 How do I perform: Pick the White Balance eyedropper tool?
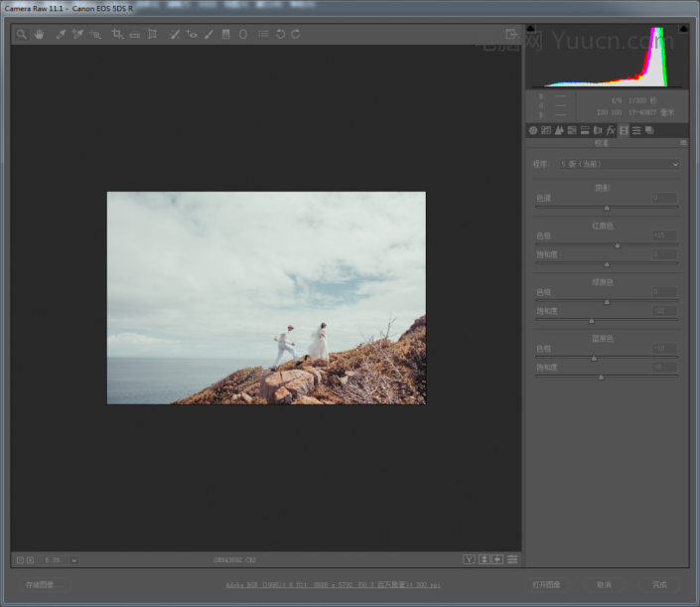(61, 34)
